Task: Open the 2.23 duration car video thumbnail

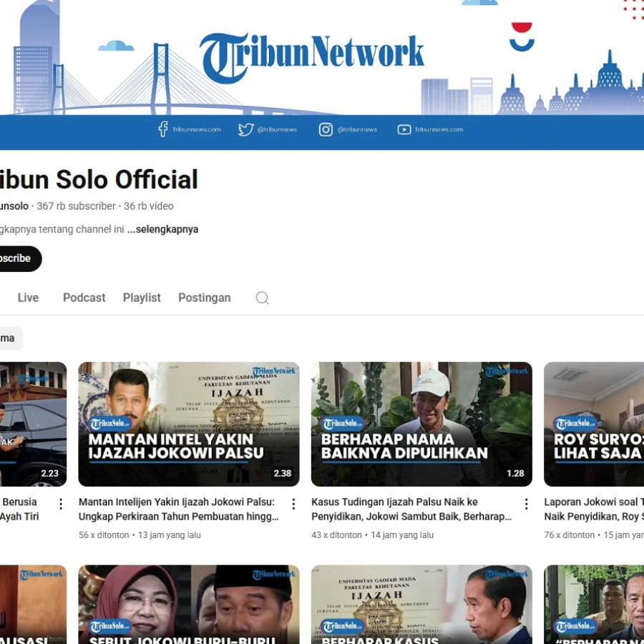Action: 33,424
